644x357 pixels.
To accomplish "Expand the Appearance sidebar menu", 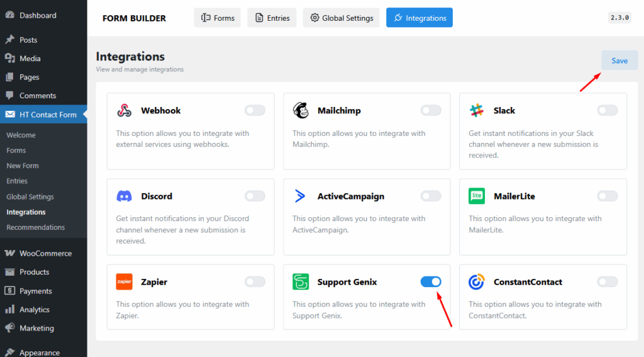I will [x=39, y=353].
